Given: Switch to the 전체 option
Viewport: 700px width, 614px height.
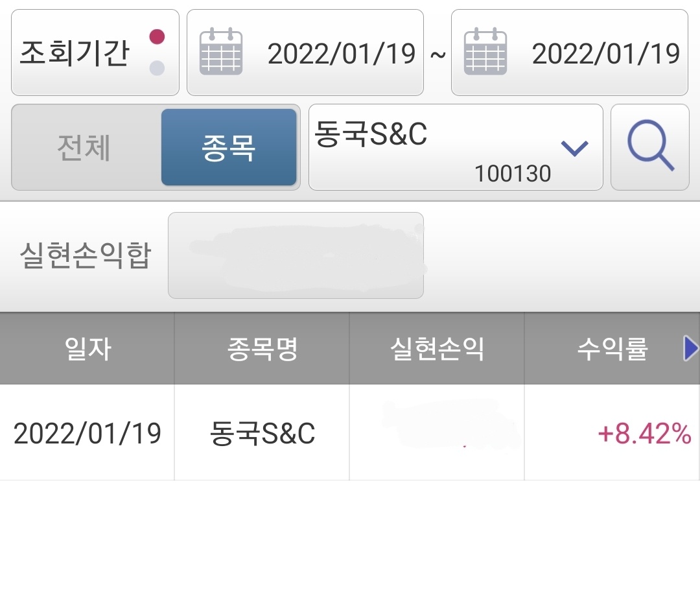Looking at the screenshot, I should coord(84,148).
